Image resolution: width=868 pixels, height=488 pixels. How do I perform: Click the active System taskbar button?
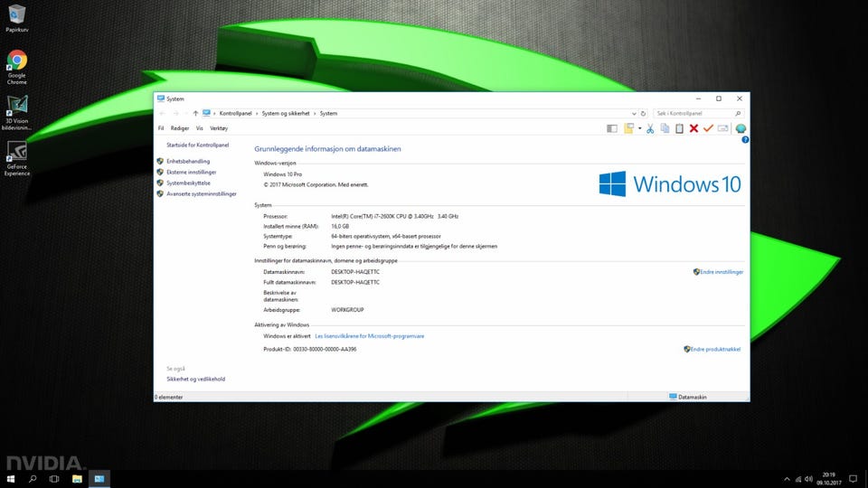point(99,479)
